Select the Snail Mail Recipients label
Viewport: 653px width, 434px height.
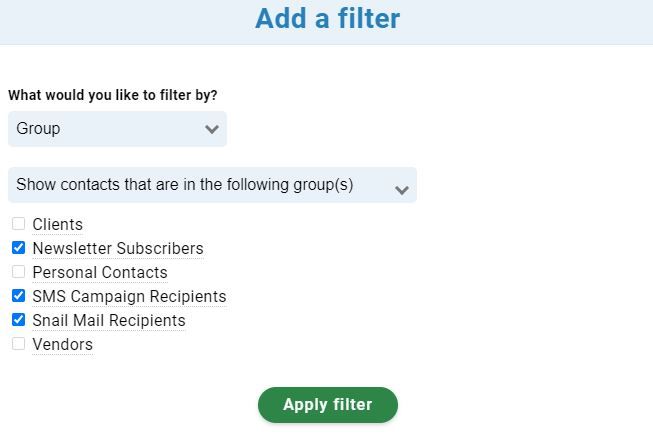pyautogui.click(x=109, y=321)
